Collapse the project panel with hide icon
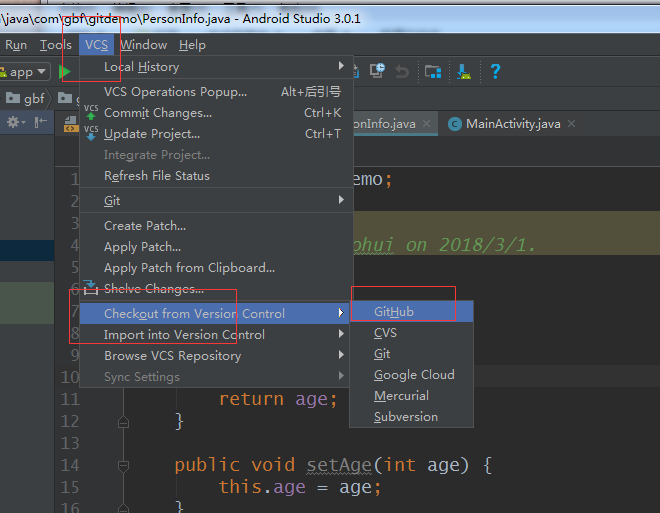Viewport: 660px width, 513px height. tap(41, 122)
